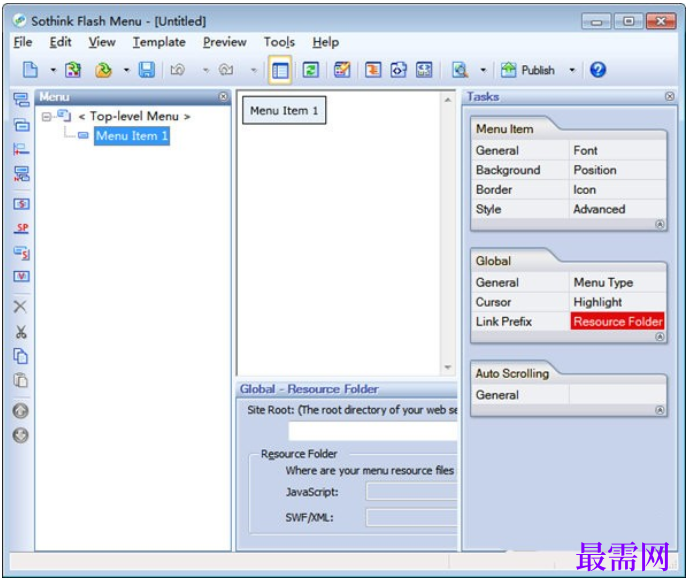
Task: Open Position settings in Menu Item group
Action: point(595,170)
